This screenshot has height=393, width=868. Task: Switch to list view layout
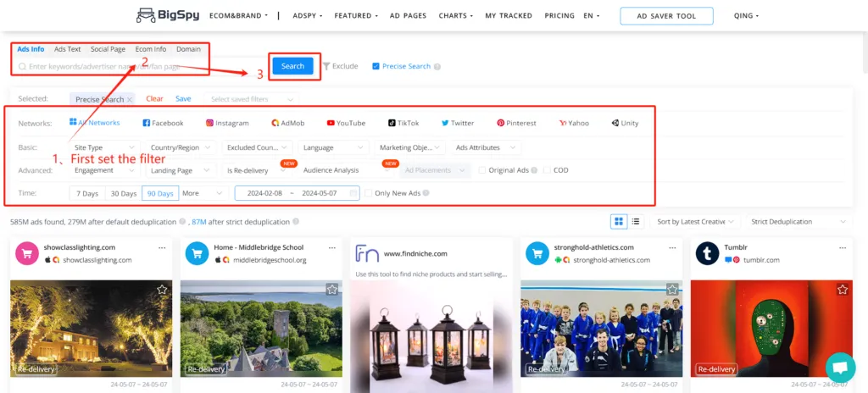point(635,221)
